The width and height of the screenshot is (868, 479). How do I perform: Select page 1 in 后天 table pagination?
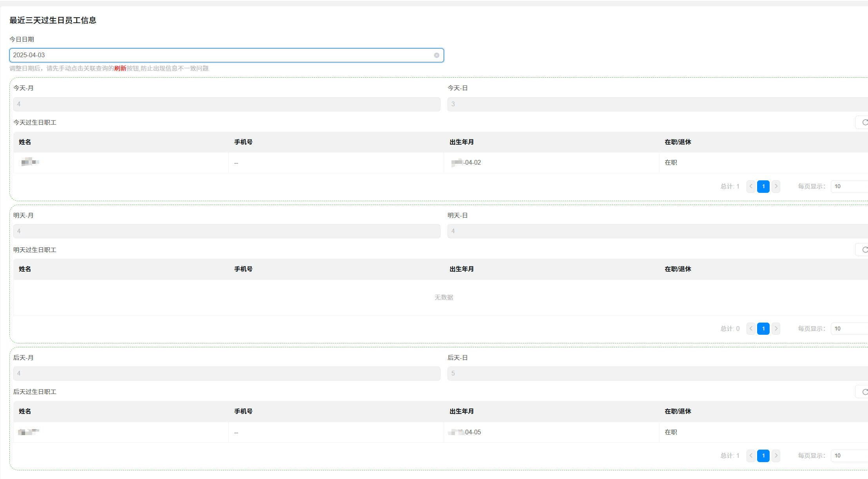click(x=763, y=455)
